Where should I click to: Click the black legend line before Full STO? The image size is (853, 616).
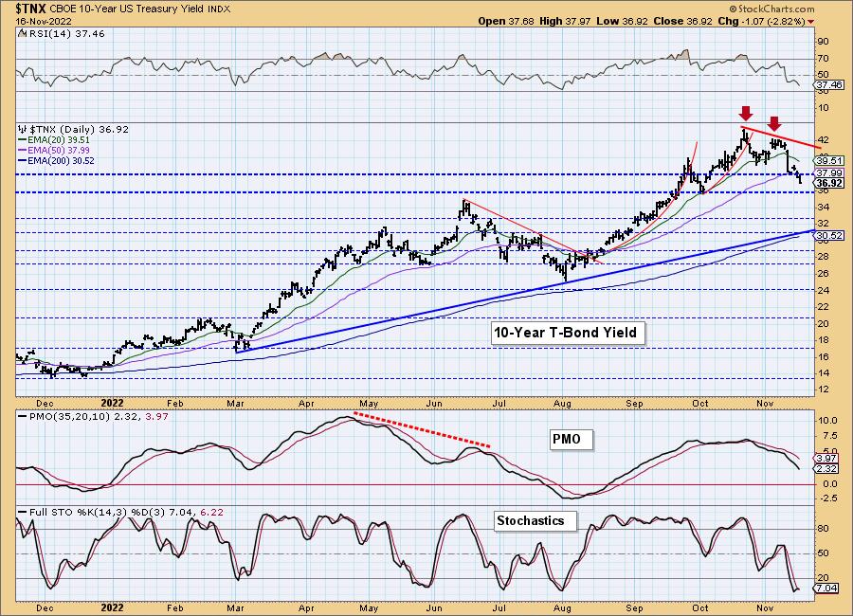click(23, 512)
